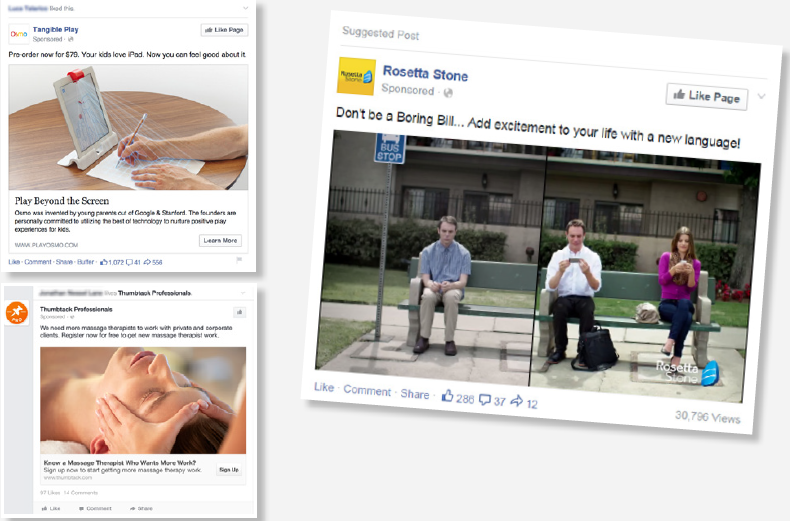Like the Rosetta Stone page
This screenshot has width=790, height=521.
[x=707, y=96]
